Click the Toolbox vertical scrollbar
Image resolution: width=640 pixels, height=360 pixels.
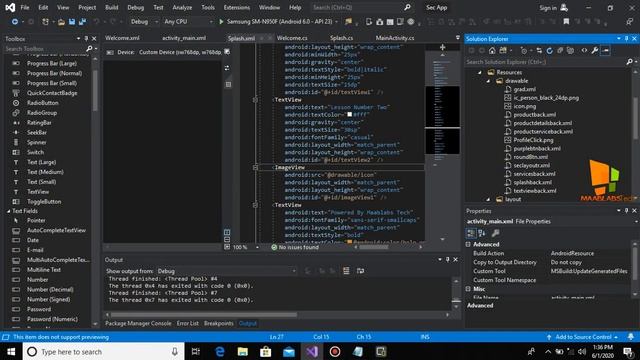coord(95,90)
